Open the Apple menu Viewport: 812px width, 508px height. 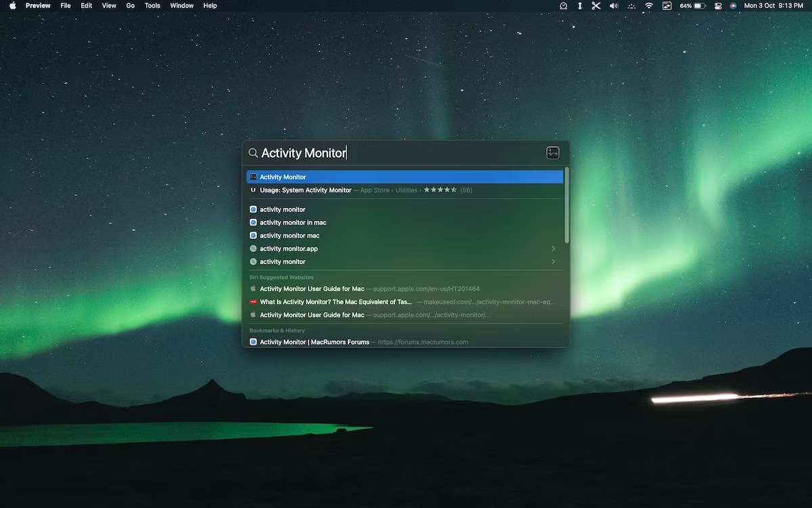[x=12, y=5]
